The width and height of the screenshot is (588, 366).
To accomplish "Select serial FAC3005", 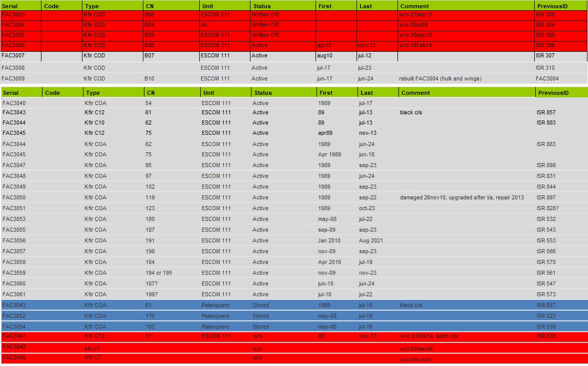I will [x=13, y=35].
